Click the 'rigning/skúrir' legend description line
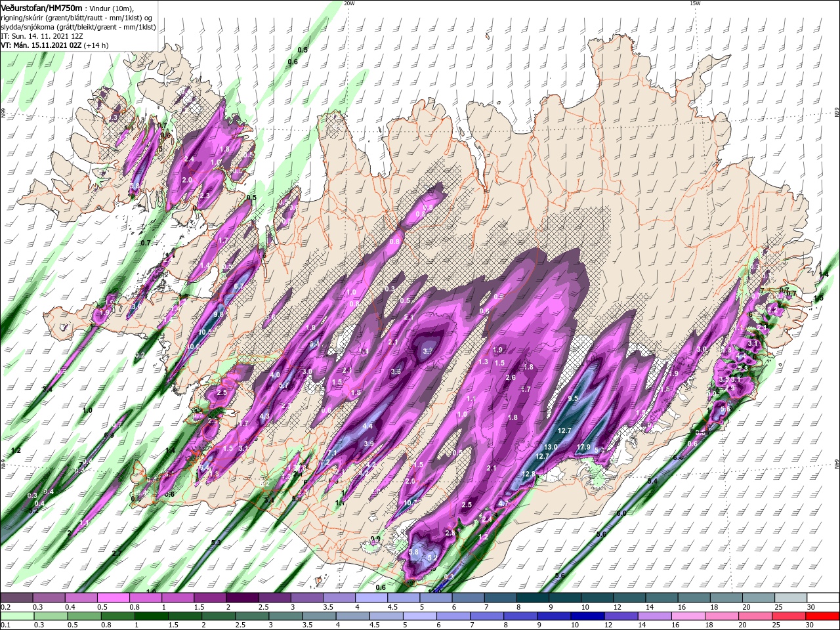The height and width of the screenshot is (630, 840). click(76, 17)
